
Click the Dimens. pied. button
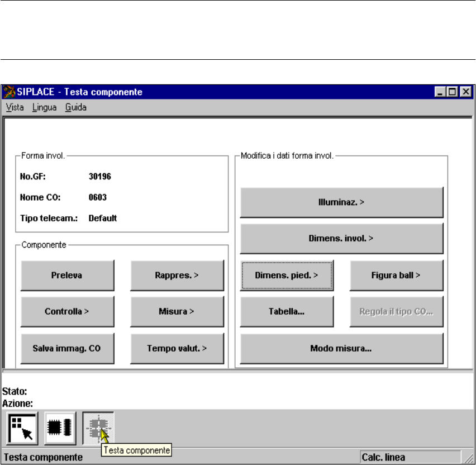tap(287, 275)
